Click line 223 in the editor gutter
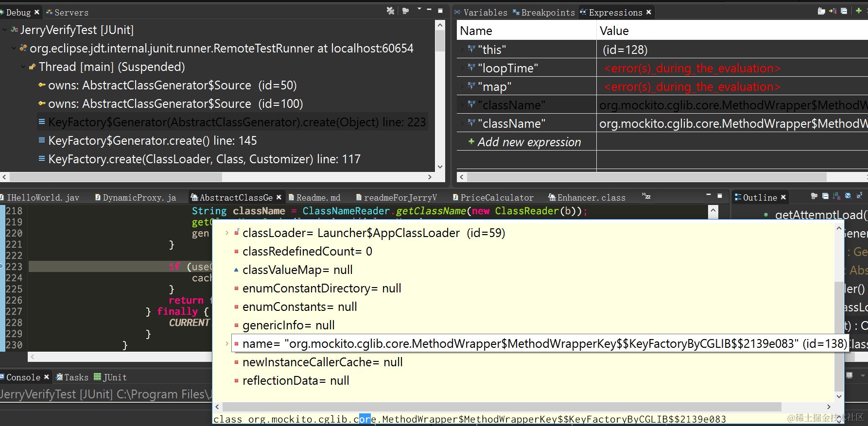Viewport: 868px width, 426px height. [14, 267]
